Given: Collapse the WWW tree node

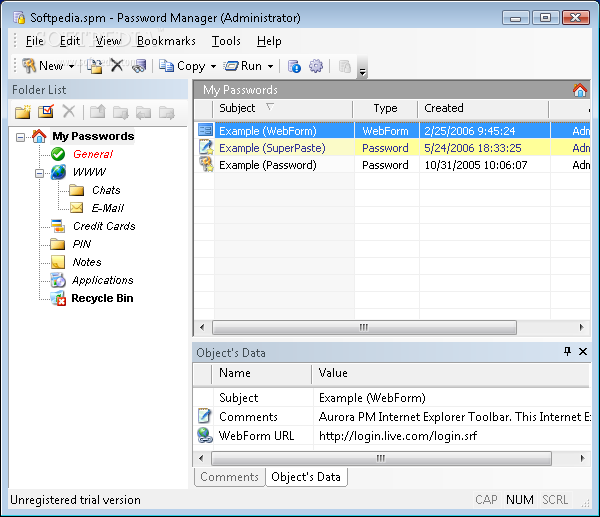Looking at the screenshot, I should (x=39, y=173).
